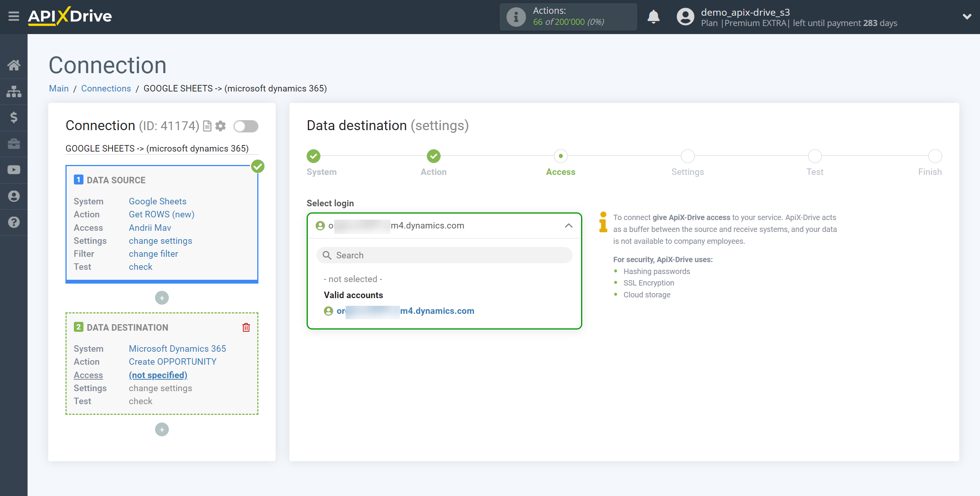Go to the Settings step
The image size is (980, 496).
pos(688,156)
